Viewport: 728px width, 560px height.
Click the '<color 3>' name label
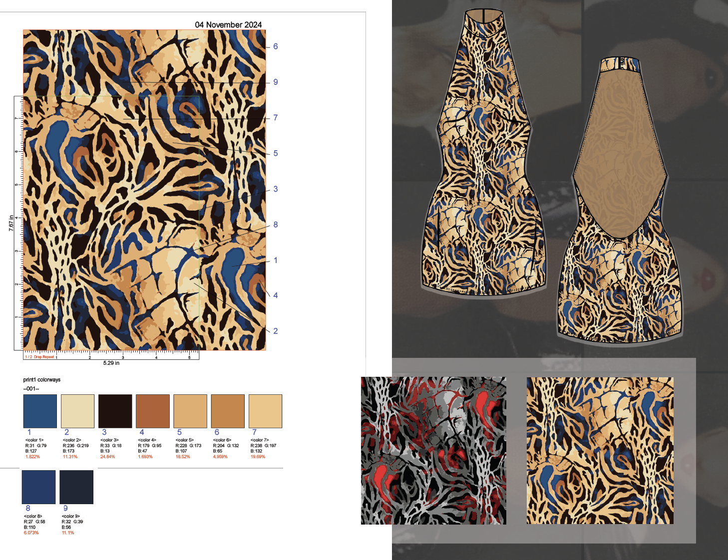[109, 440]
